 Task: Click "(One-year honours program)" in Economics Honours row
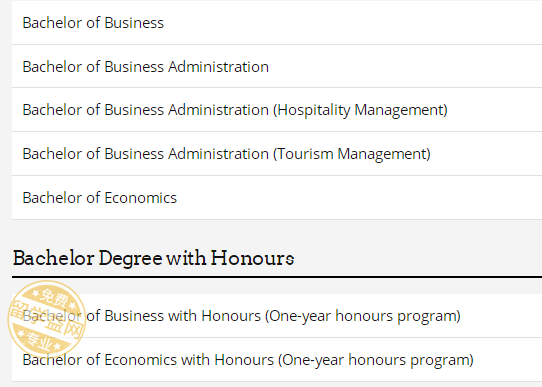pyautogui.click(x=376, y=360)
